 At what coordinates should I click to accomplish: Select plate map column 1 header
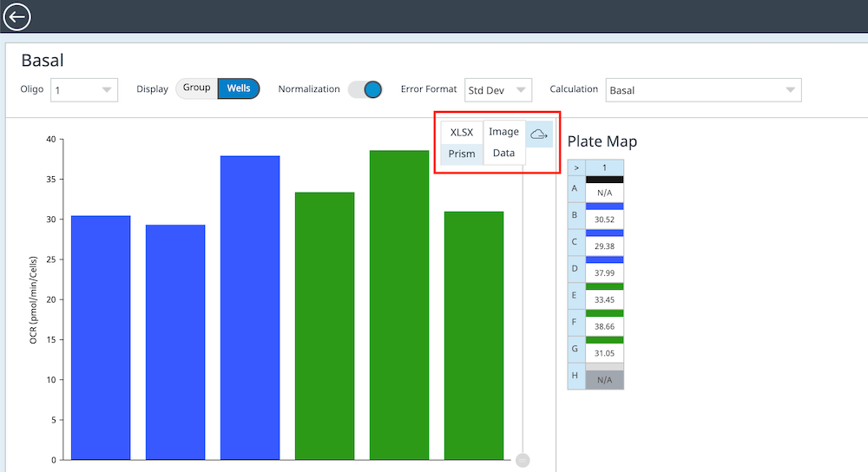point(604,167)
